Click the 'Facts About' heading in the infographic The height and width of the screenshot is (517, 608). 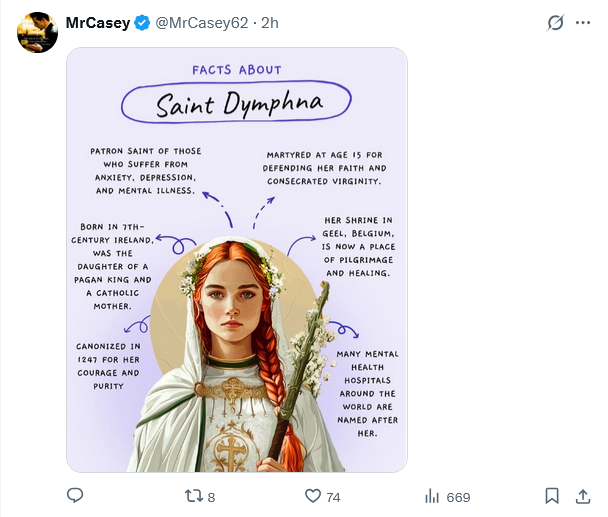pyautogui.click(x=237, y=70)
